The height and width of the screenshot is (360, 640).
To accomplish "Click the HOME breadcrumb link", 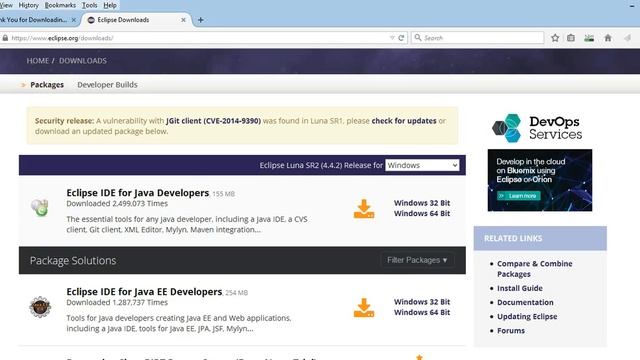I will coord(38,61).
